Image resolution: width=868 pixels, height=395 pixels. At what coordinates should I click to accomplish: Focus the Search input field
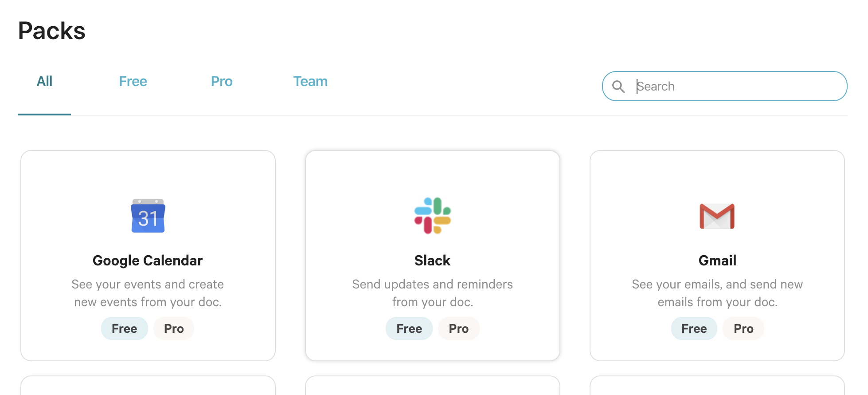click(x=736, y=87)
